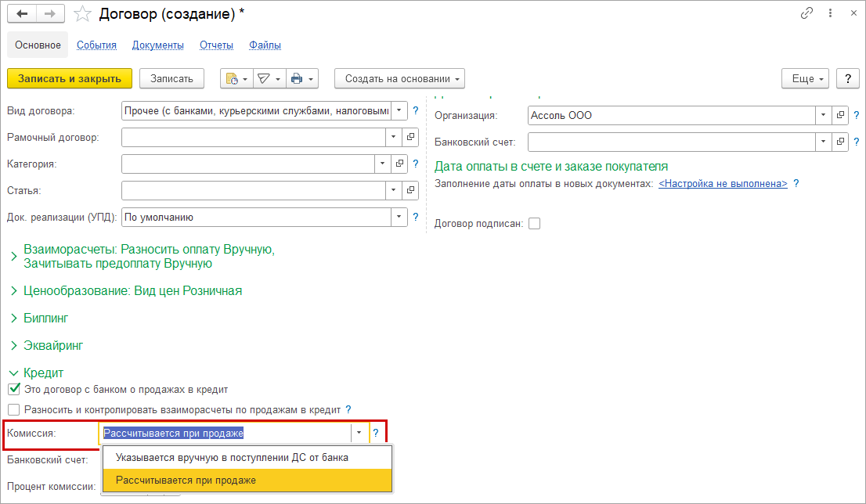Open the Еще menu
Image resolution: width=866 pixels, height=504 pixels.
tap(805, 78)
